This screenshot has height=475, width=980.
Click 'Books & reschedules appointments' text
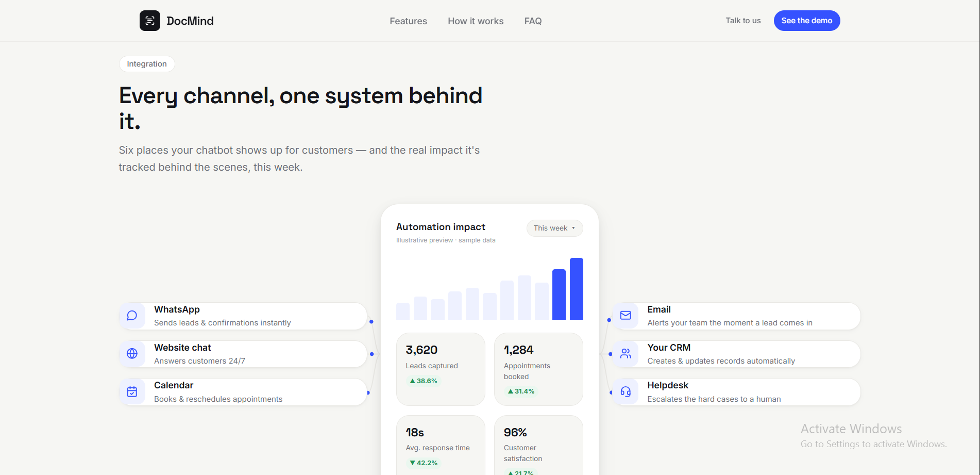(x=218, y=399)
